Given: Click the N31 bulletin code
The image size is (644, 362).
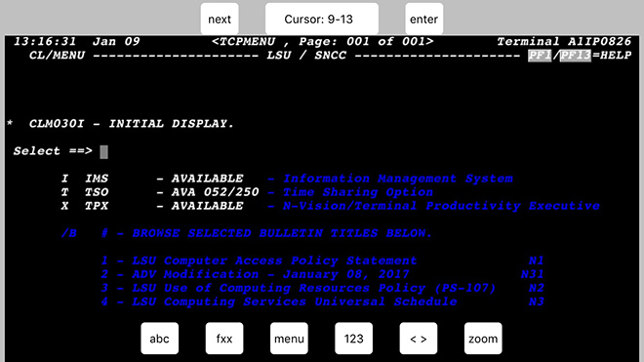Looking at the screenshot, I should pos(533,274).
